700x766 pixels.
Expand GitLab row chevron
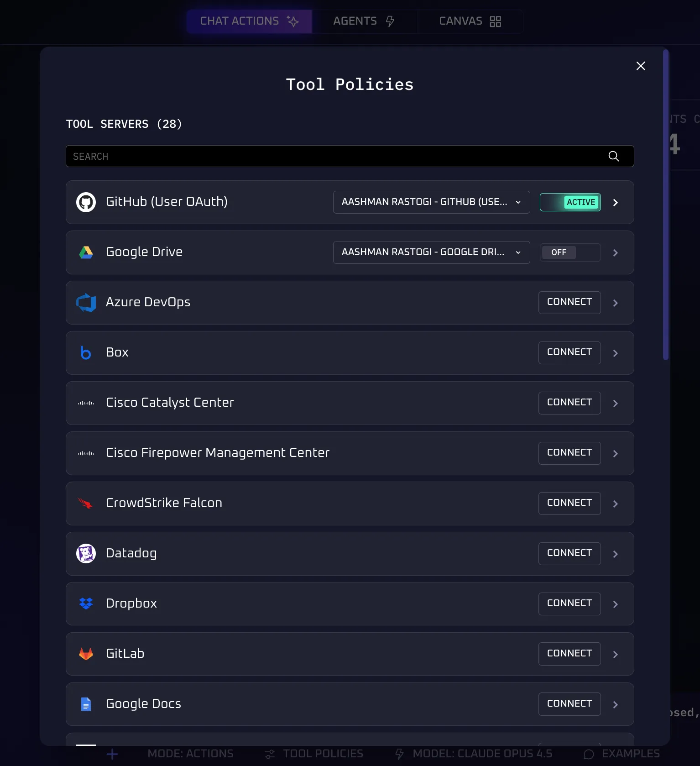pyautogui.click(x=615, y=654)
